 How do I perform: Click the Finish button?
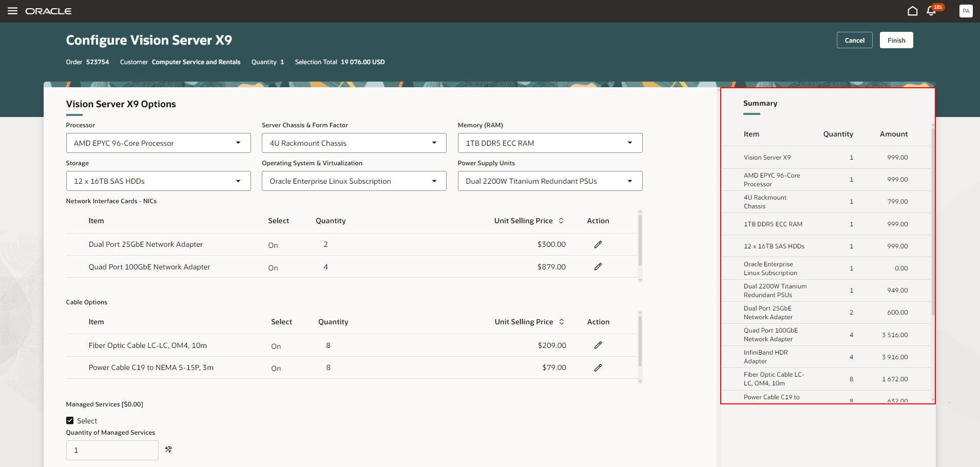[x=896, y=40]
